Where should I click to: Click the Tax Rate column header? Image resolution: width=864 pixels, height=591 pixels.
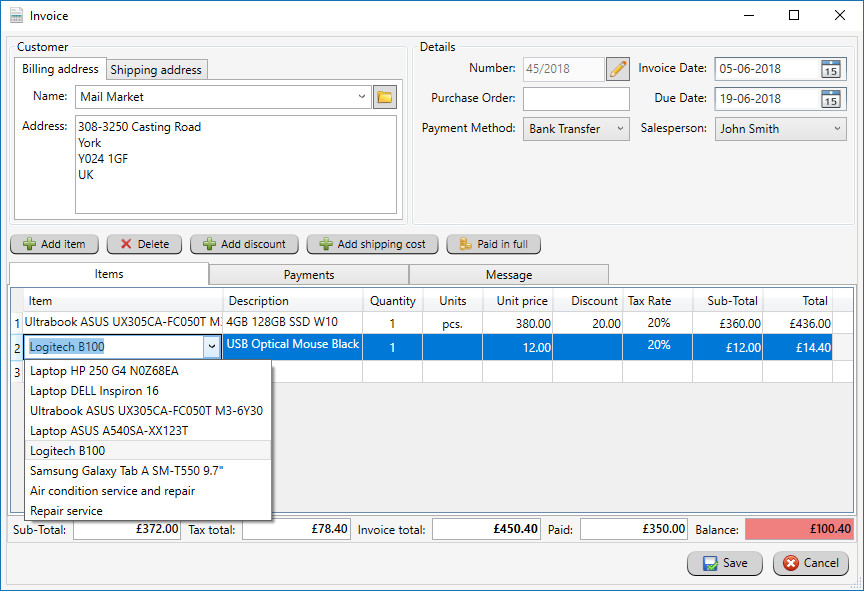point(657,301)
